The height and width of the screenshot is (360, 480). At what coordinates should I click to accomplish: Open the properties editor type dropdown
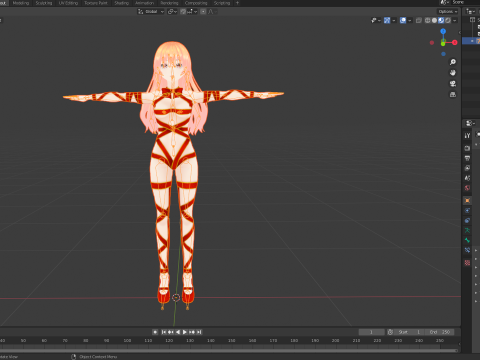tap(470, 123)
